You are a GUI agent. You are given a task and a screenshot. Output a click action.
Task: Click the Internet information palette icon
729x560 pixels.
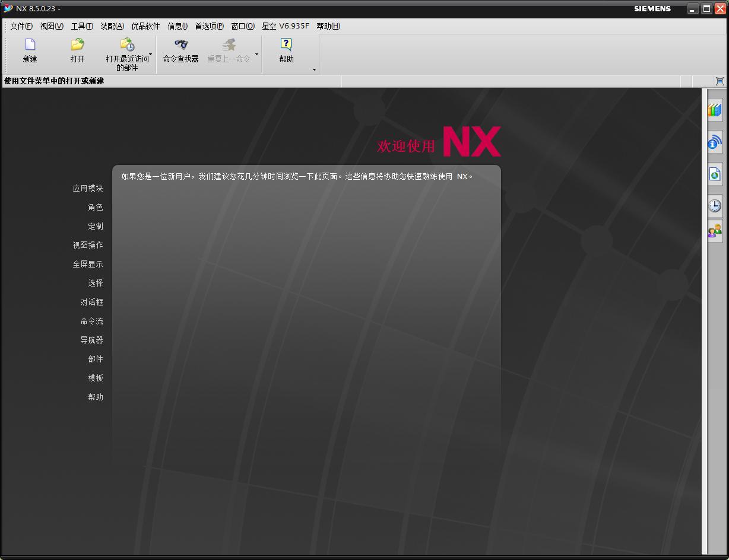coord(715,142)
